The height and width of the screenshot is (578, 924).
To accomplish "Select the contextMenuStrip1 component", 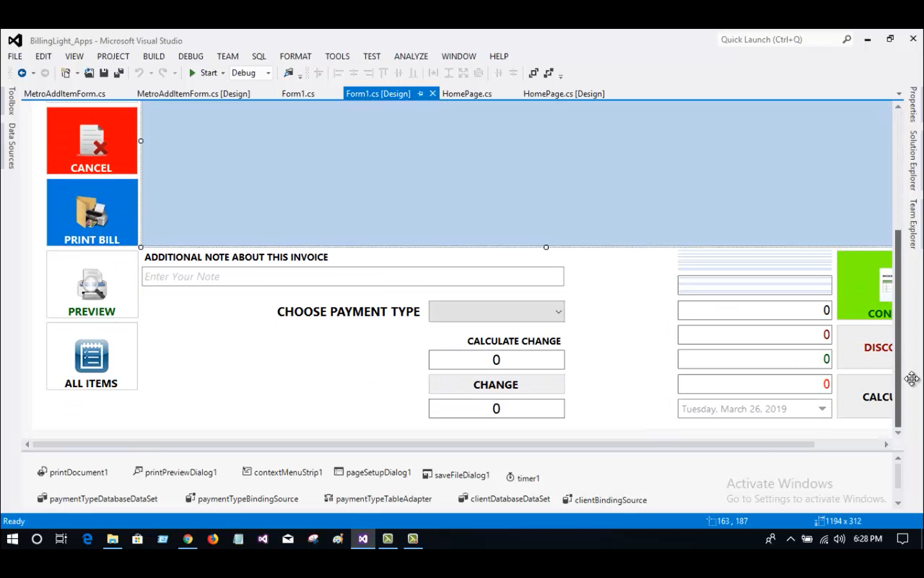I will click(282, 472).
